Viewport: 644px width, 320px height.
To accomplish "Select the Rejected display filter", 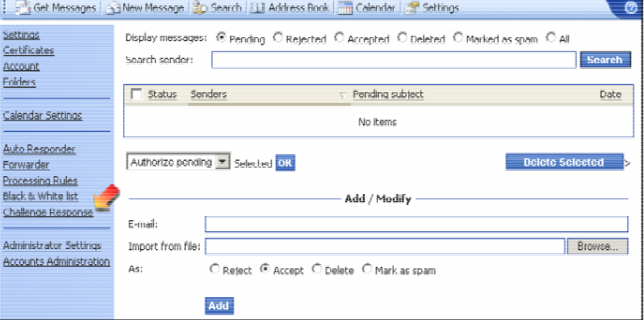I will click(x=278, y=39).
